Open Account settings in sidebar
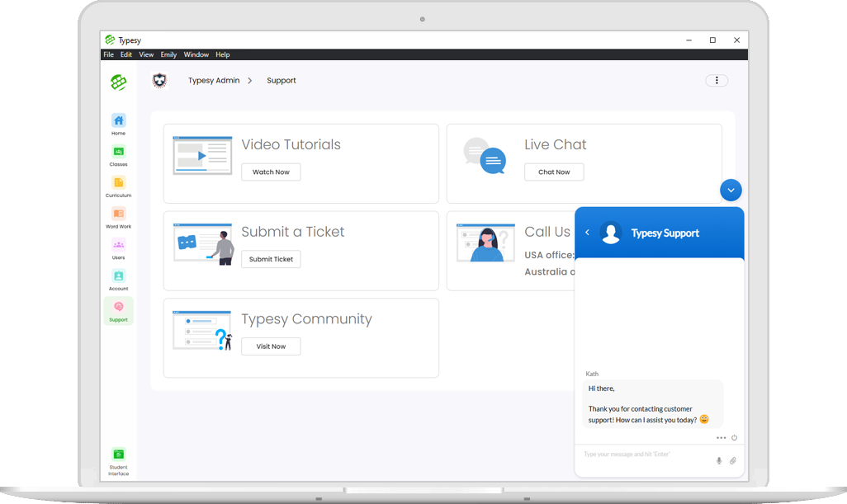The image size is (847, 504). [x=118, y=280]
